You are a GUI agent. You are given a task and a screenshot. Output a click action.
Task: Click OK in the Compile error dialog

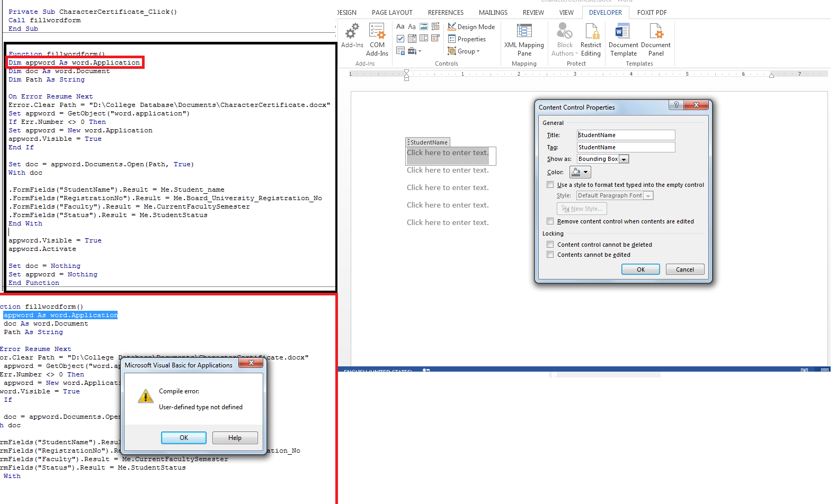pyautogui.click(x=184, y=438)
